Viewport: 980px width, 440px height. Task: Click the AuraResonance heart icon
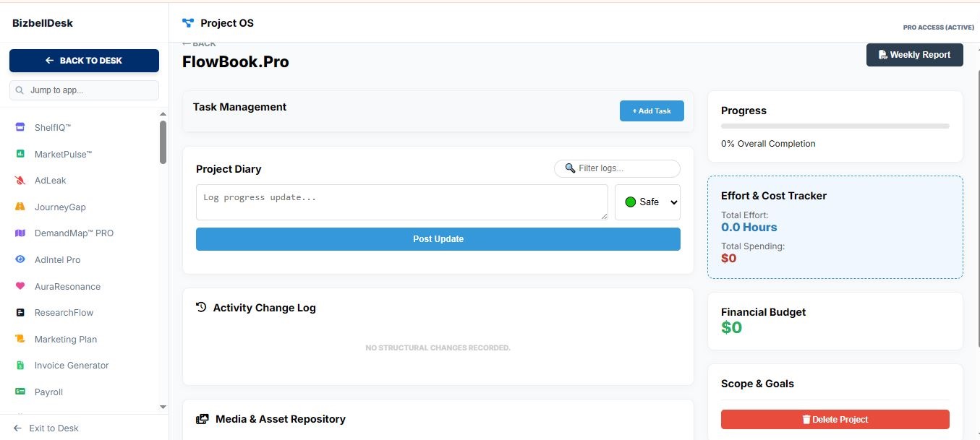[20, 286]
